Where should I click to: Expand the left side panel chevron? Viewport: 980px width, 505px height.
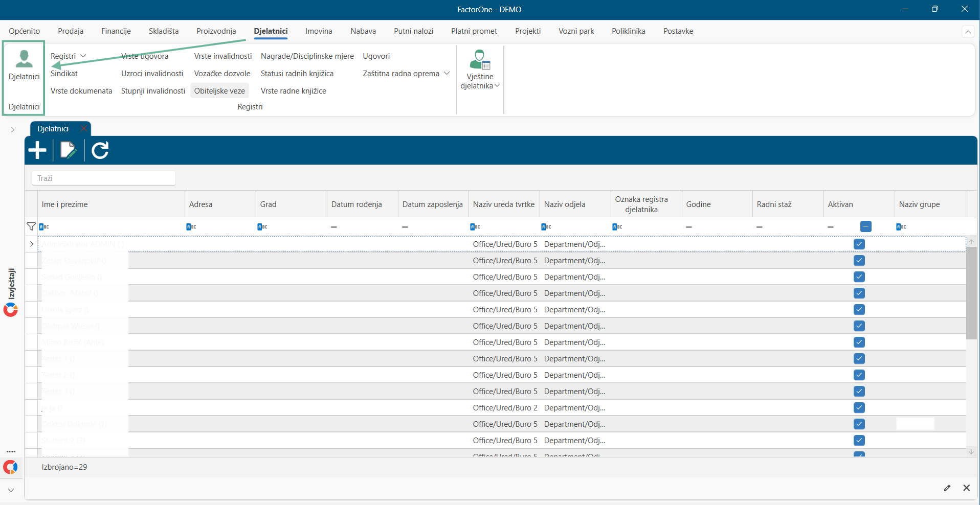click(x=12, y=130)
